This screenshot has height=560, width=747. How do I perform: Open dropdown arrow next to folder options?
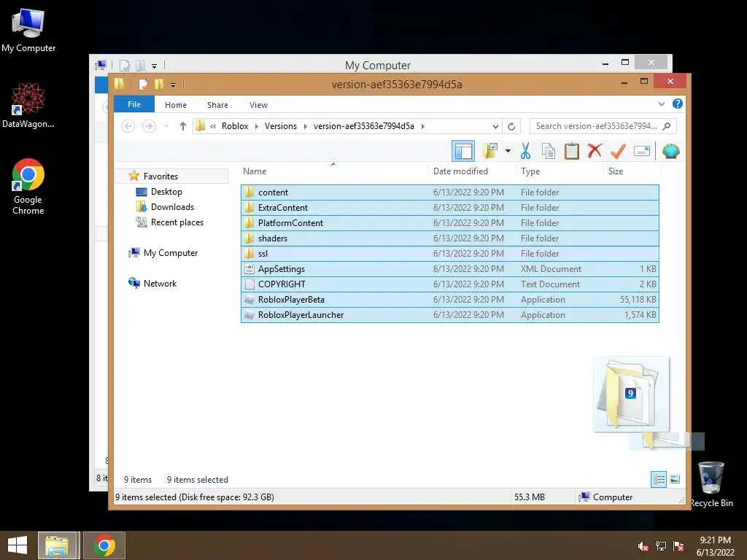coord(508,152)
